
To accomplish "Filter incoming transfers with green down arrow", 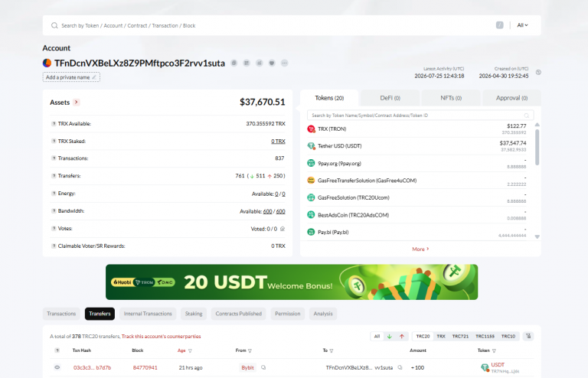I will coord(389,337).
